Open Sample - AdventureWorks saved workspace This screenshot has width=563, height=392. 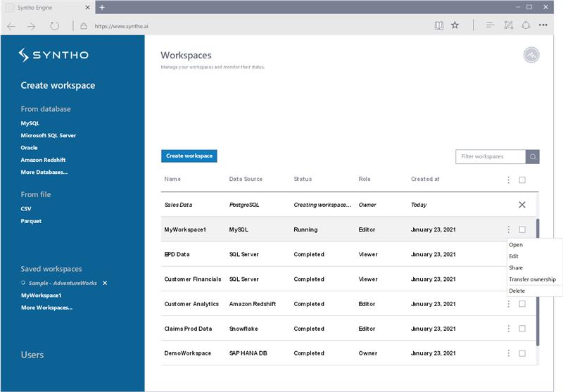[63, 283]
